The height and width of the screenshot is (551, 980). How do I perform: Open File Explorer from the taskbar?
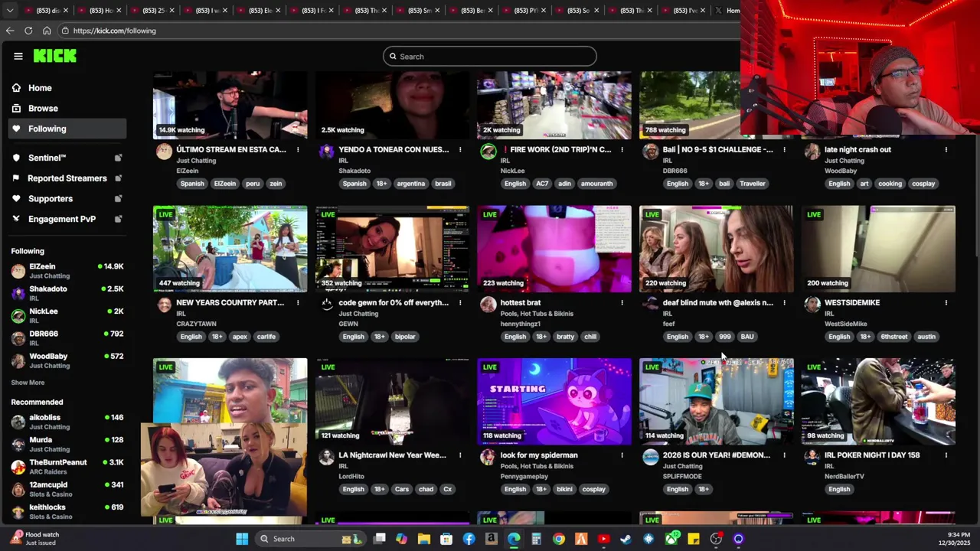point(423,539)
